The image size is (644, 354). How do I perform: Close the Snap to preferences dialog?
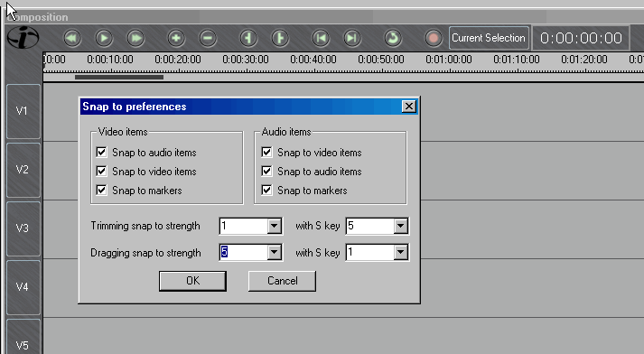(408, 107)
